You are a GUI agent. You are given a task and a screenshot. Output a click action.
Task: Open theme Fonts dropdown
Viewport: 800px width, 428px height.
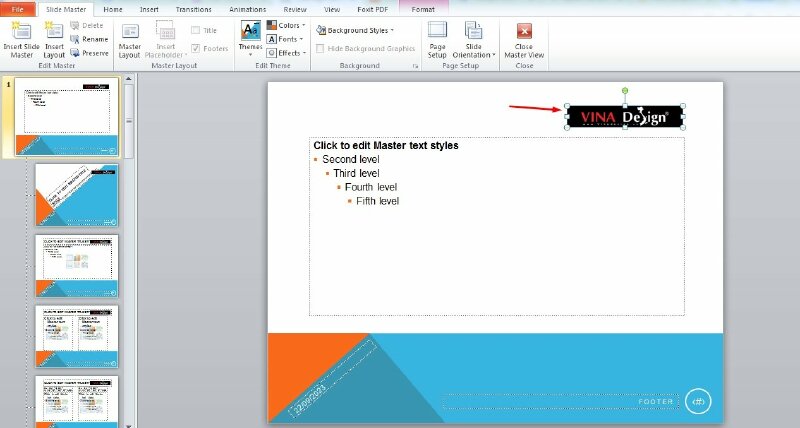pyautogui.click(x=285, y=39)
